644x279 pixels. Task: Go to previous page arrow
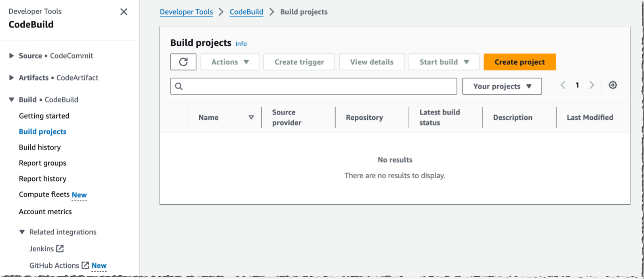(563, 85)
